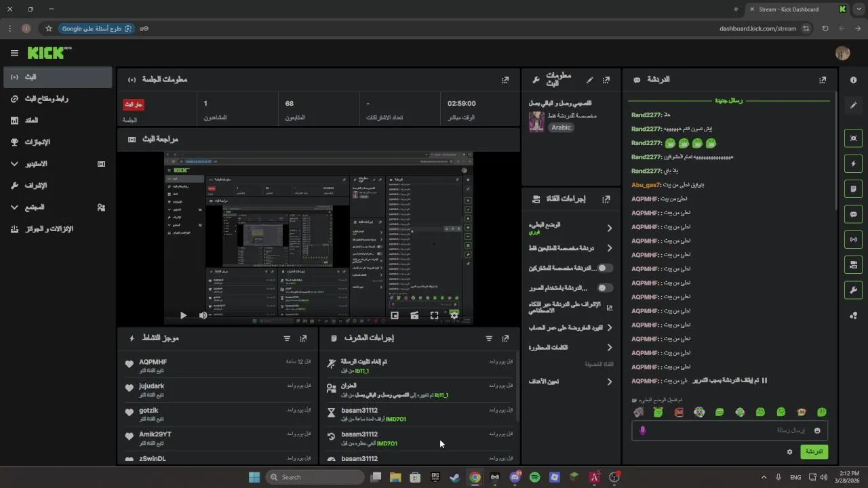This screenshot has height=488, width=868.
Task: Filter the activity feed list
Action: coord(287,338)
